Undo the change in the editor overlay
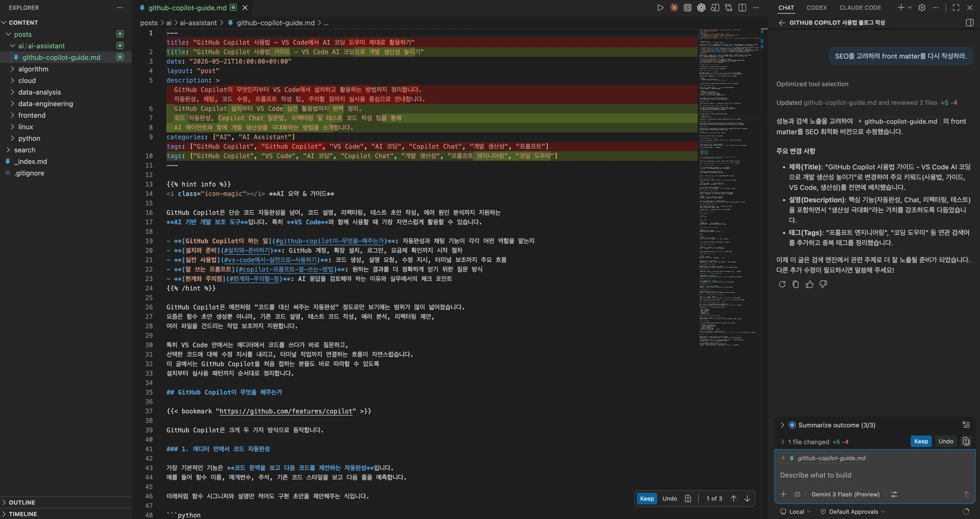This screenshot has height=519, width=980. coord(670,499)
